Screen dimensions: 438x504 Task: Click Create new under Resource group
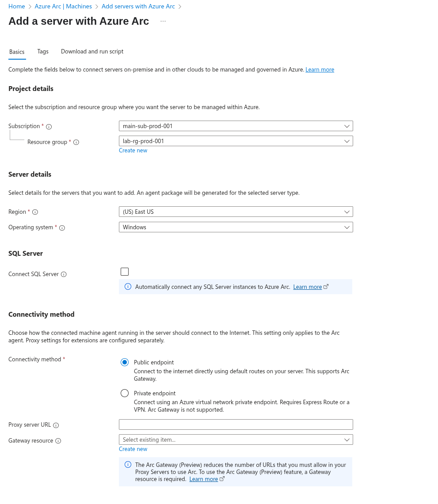(133, 151)
